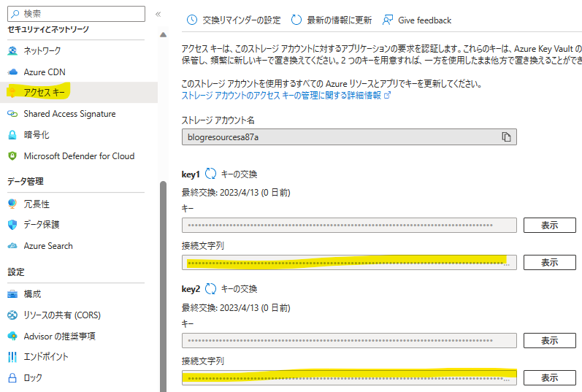The width and height of the screenshot is (582, 392).
Task: Click the clock icon for rotation reminder
Action: [192, 20]
